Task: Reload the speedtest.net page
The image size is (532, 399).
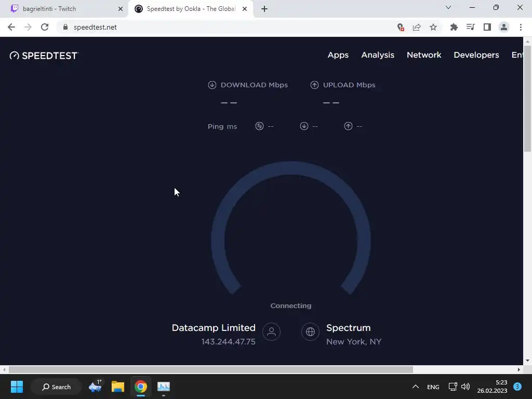Action: pos(45,27)
